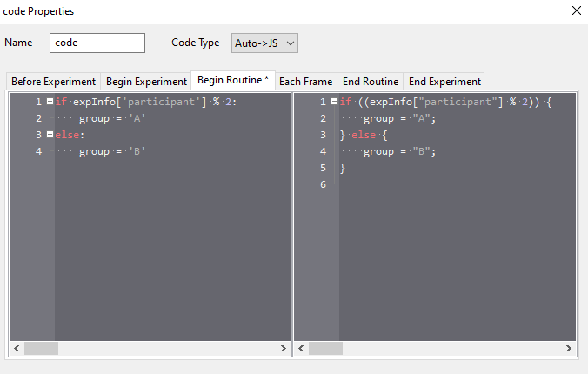Click JS line 2 text group = "A";
The width and height of the screenshot is (588, 374).
(x=400, y=118)
